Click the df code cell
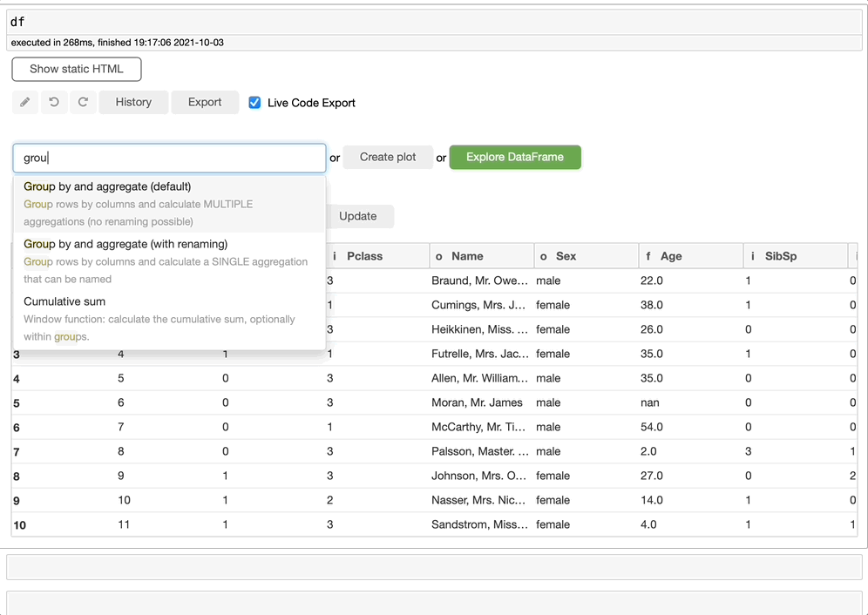Image resolution: width=868 pixels, height=615 pixels. (434, 22)
